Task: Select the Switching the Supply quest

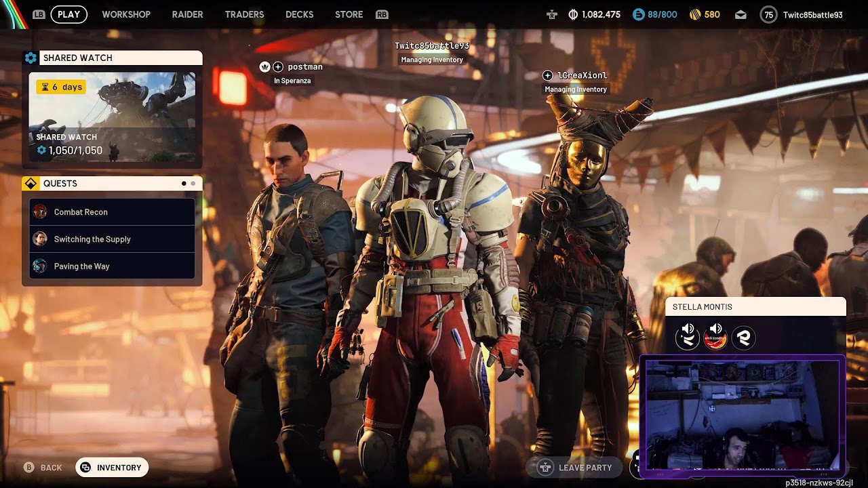Action: coord(112,239)
